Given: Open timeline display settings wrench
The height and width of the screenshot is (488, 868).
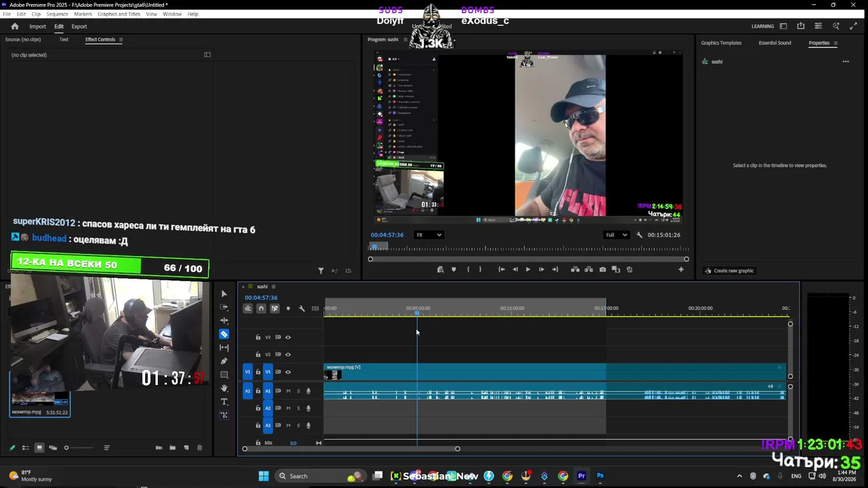Looking at the screenshot, I should click(x=302, y=308).
